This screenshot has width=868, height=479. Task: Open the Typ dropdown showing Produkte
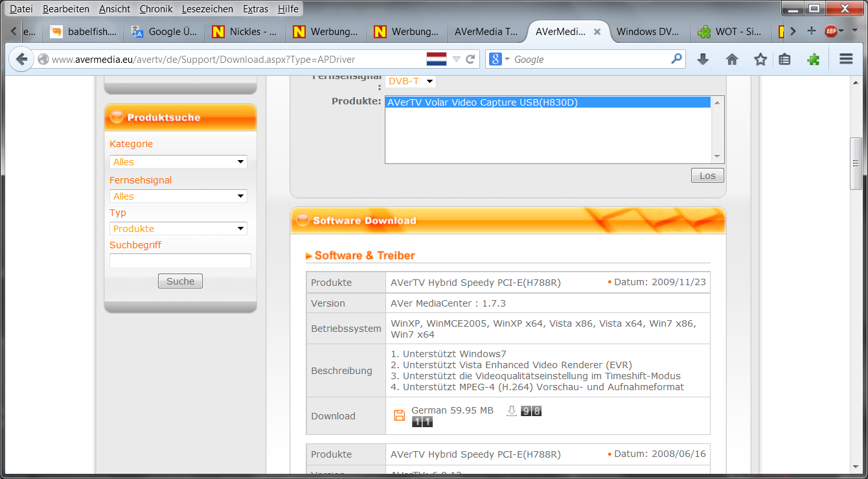tap(178, 229)
